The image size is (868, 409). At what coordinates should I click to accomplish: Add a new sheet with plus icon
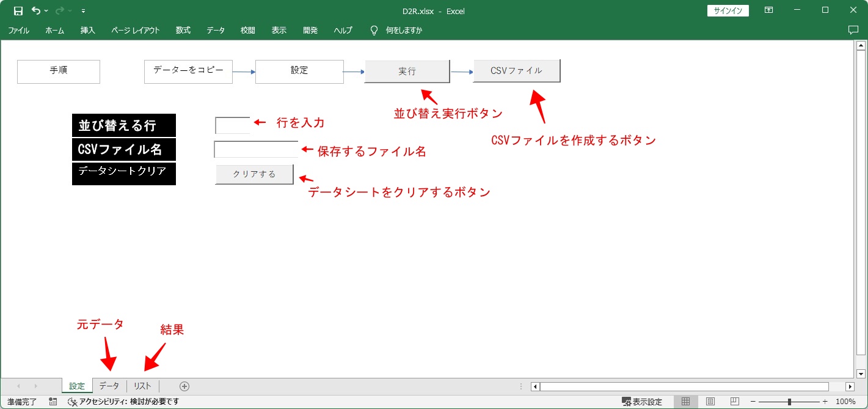184,386
